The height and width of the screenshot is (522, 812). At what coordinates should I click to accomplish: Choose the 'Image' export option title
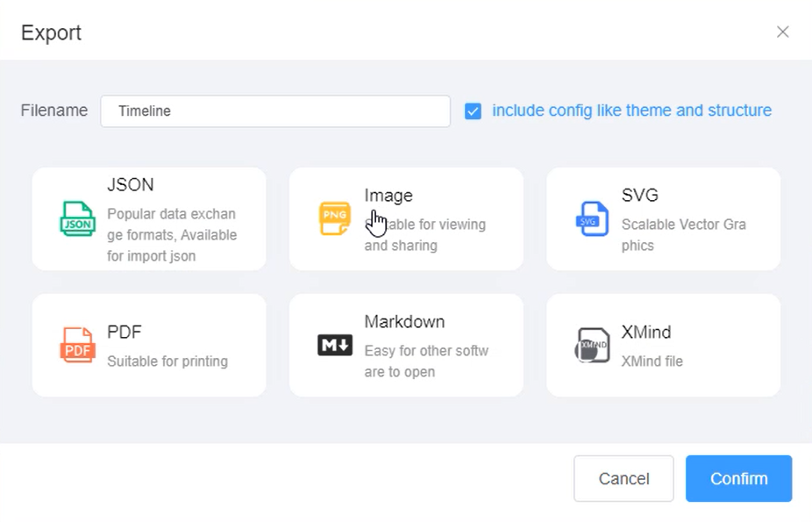388,196
